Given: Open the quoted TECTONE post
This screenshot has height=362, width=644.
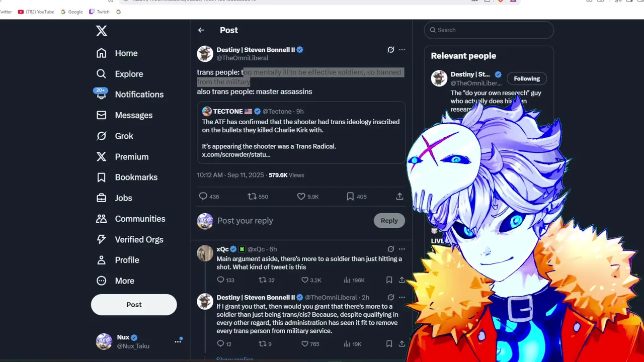Looking at the screenshot, I should point(301,133).
